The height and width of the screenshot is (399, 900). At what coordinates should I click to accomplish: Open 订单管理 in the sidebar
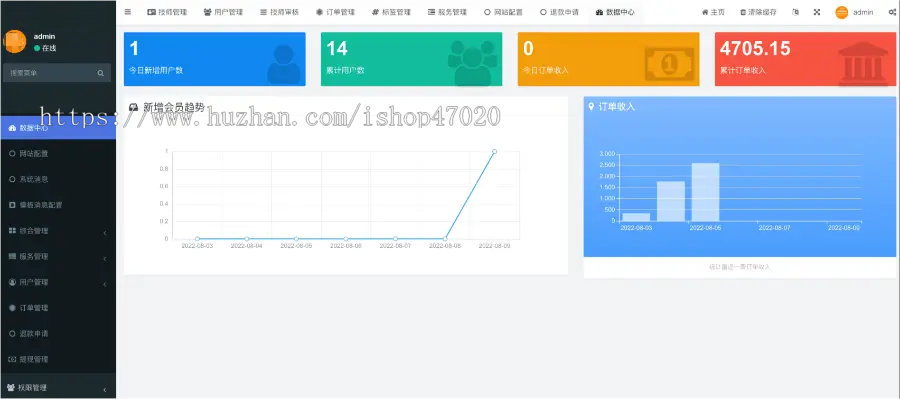point(57,308)
